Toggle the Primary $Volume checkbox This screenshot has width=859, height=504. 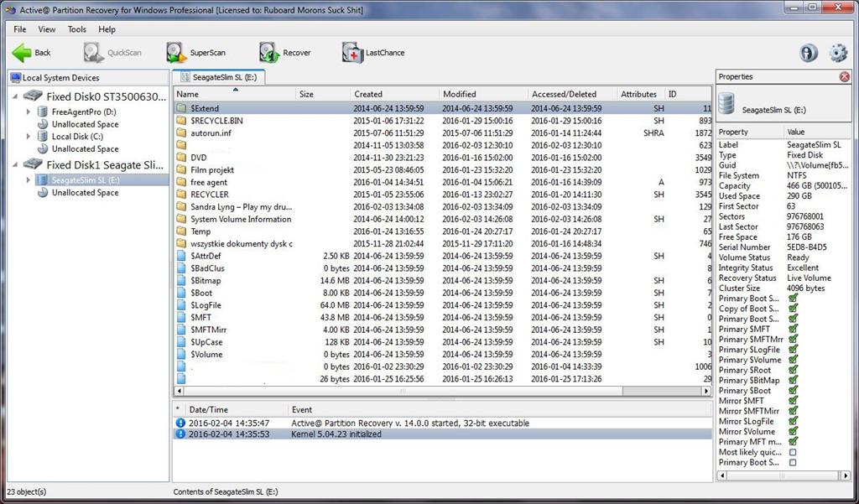point(793,360)
